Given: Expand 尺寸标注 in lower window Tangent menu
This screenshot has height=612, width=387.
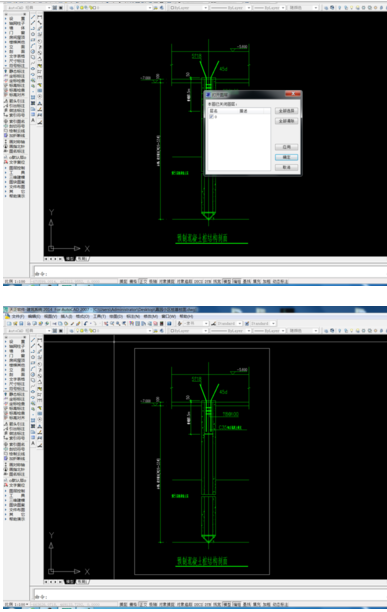Looking at the screenshot, I should tap(17, 384).
